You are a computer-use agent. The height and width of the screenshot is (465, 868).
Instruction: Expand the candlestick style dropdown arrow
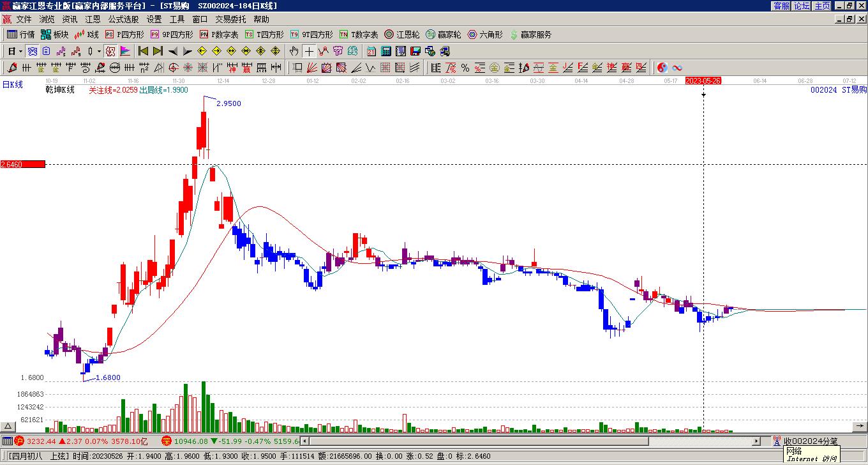[x=99, y=51]
